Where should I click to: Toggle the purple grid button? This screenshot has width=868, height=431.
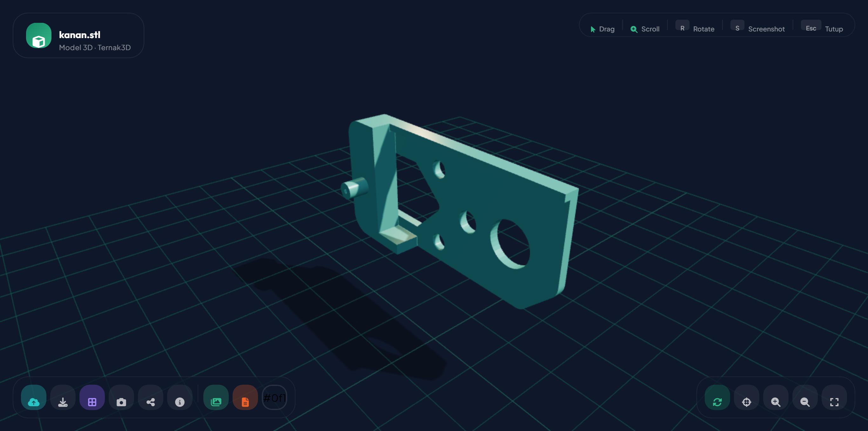point(92,397)
